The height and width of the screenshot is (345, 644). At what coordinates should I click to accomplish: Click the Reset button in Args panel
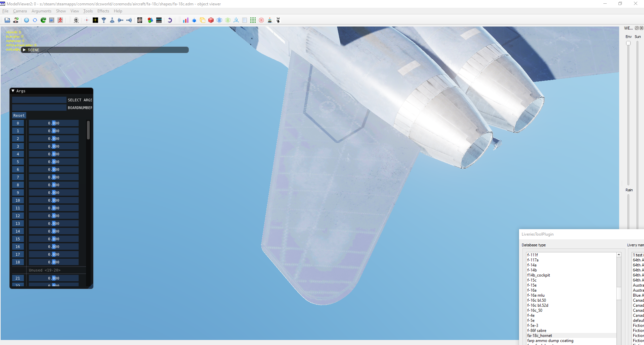(19, 115)
